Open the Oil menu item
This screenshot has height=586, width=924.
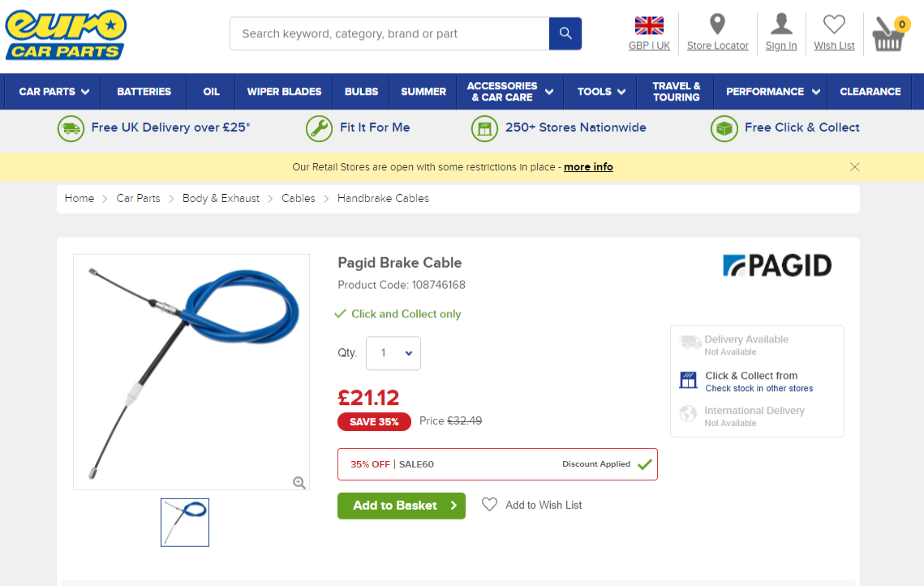pyautogui.click(x=211, y=92)
